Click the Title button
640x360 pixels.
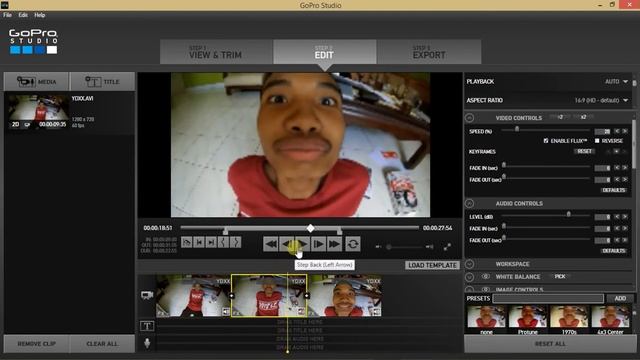click(102, 82)
